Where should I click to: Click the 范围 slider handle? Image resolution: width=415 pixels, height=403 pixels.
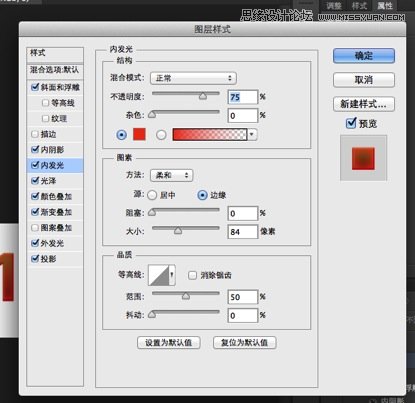click(186, 296)
